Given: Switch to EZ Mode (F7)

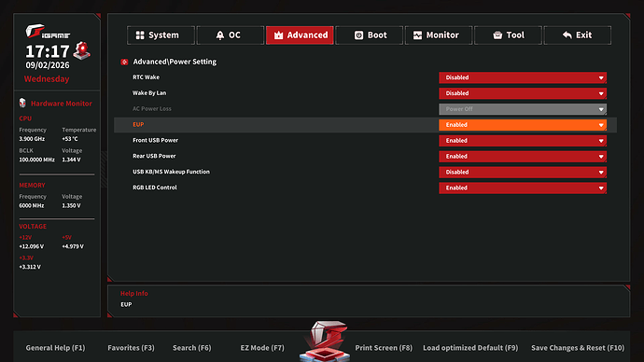Looking at the screenshot, I should 262,348.
